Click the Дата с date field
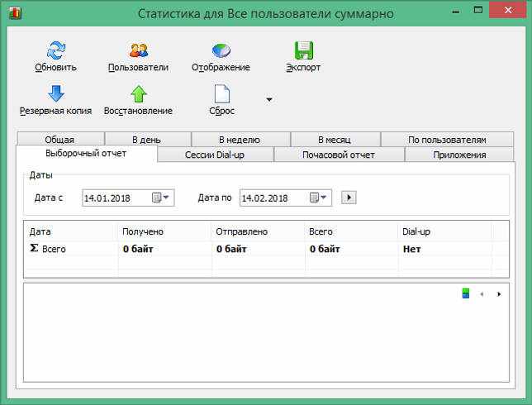The image size is (532, 405). pos(128,198)
